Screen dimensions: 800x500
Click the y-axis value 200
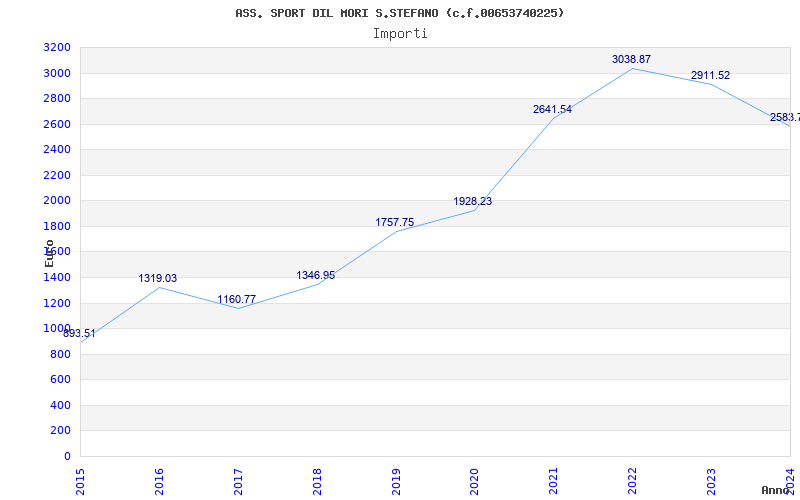point(60,431)
